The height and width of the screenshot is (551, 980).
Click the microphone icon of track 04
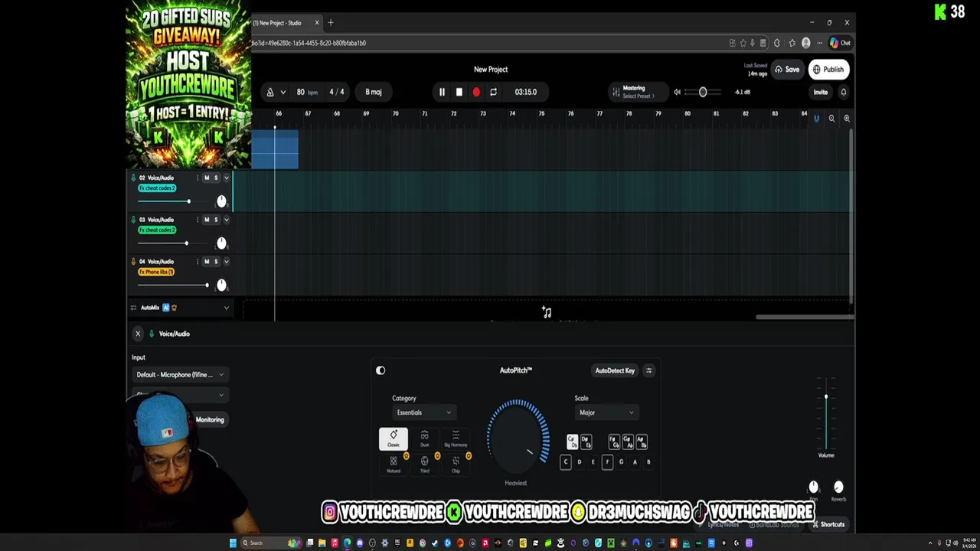pos(133,262)
